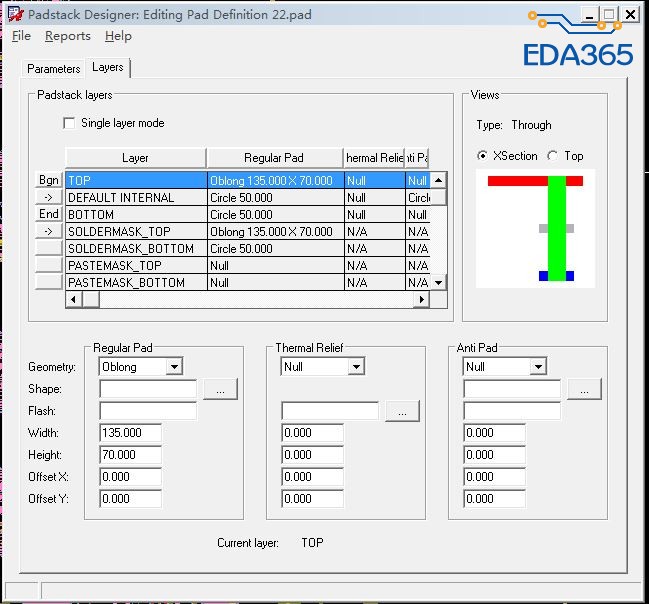Click the row button beside SOLDERMASK_BOTTOM
The height and width of the screenshot is (604, 649).
tap(49, 248)
